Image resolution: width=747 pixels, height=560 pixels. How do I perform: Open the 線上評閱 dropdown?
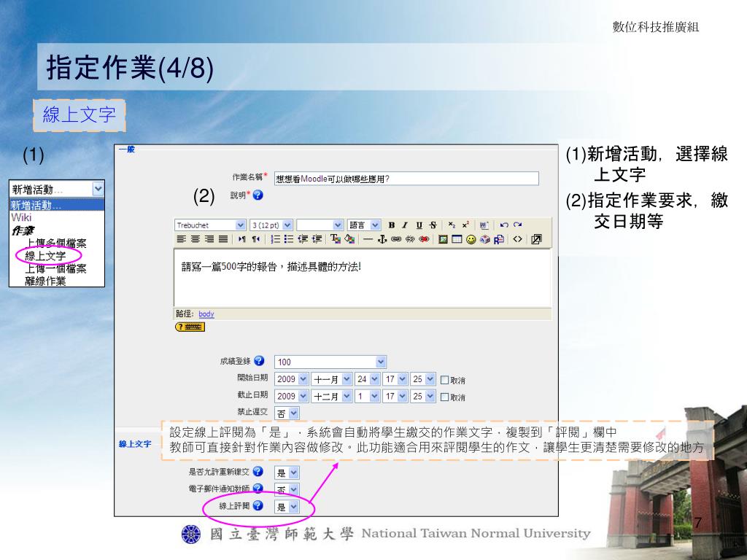(287, 506)
